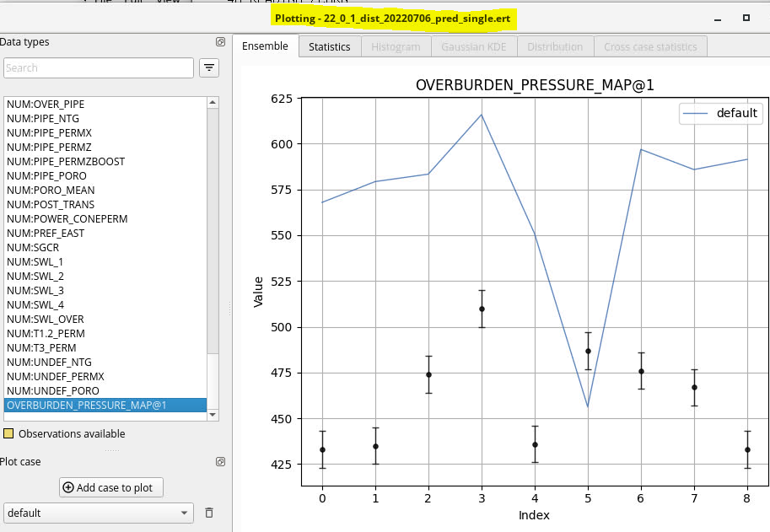Open the plot case dropdown showing default

point(97,512)
